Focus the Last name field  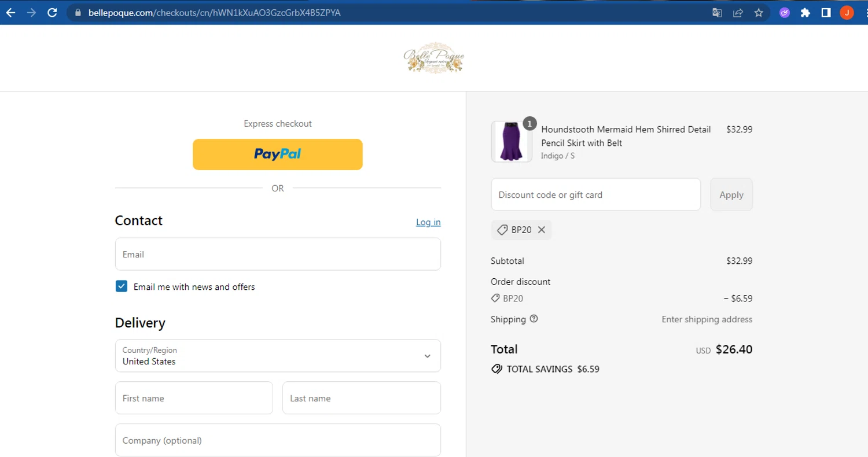pyautogui.click(x=362, y=398)
